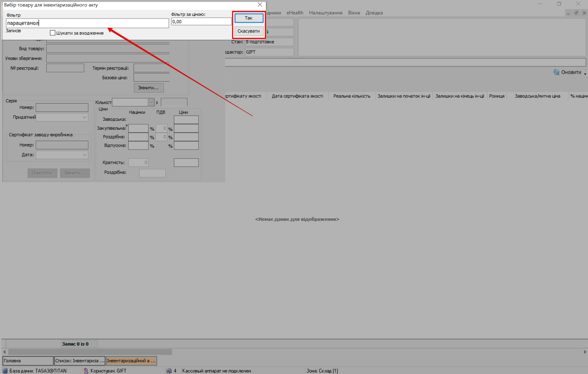Viewport: 588px width, 374px height.
Task: Click the database icon in status bar
Action: pos(5,371)
